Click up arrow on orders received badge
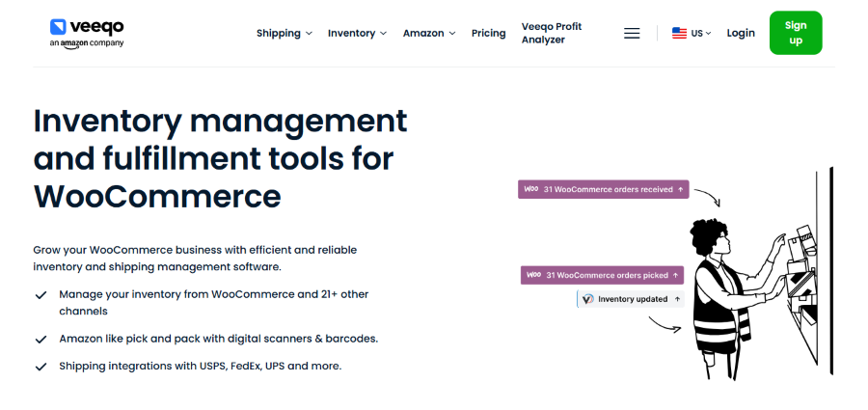This screenshot has width=868, height=410. click(680, 189)
